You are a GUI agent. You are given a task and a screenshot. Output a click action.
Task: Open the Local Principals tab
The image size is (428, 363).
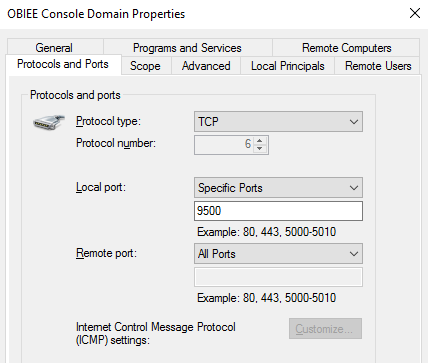pyautogui.click(x=287, y=66)
